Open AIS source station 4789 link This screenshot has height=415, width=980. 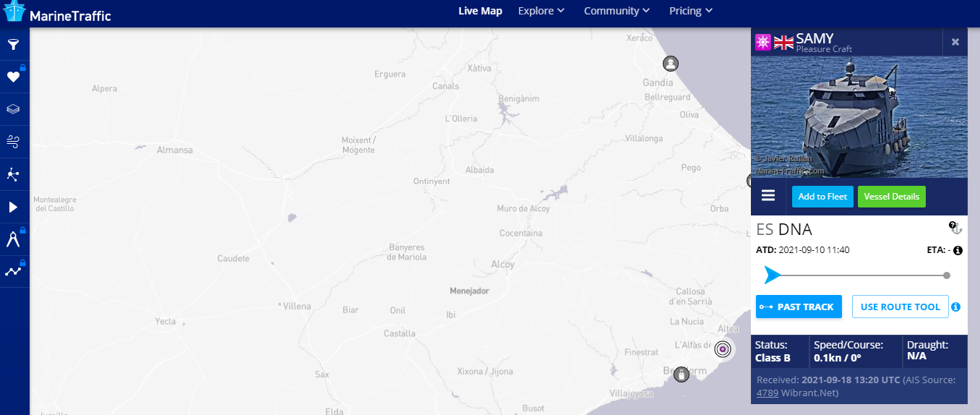(767, 393)
